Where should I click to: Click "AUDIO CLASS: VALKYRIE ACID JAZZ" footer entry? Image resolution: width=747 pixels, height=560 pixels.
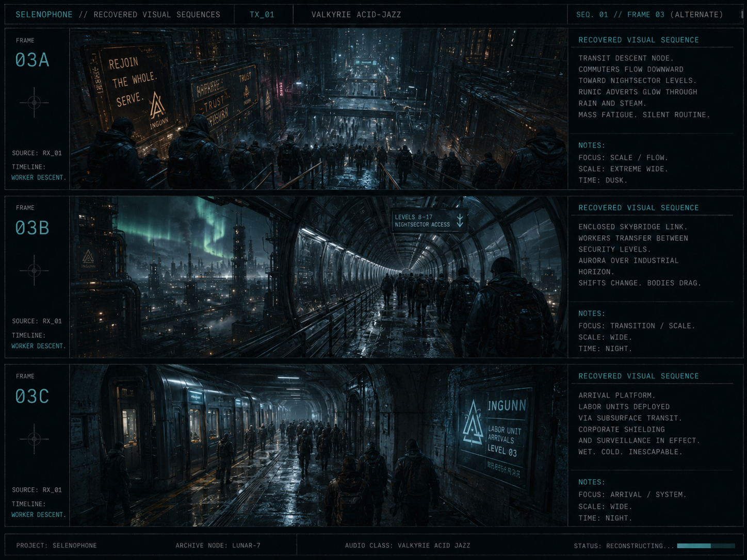point(408,546)
